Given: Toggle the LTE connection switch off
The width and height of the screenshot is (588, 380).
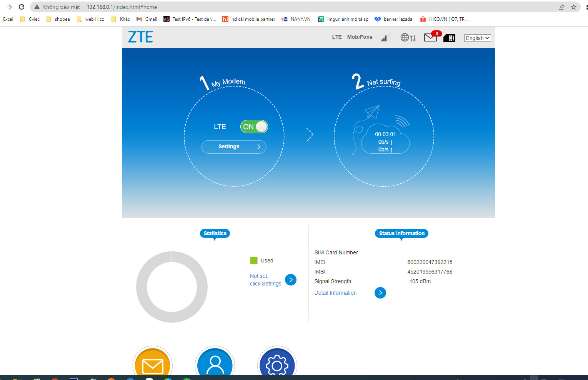Looking at the screenshot, I should (x=254, y=127).
